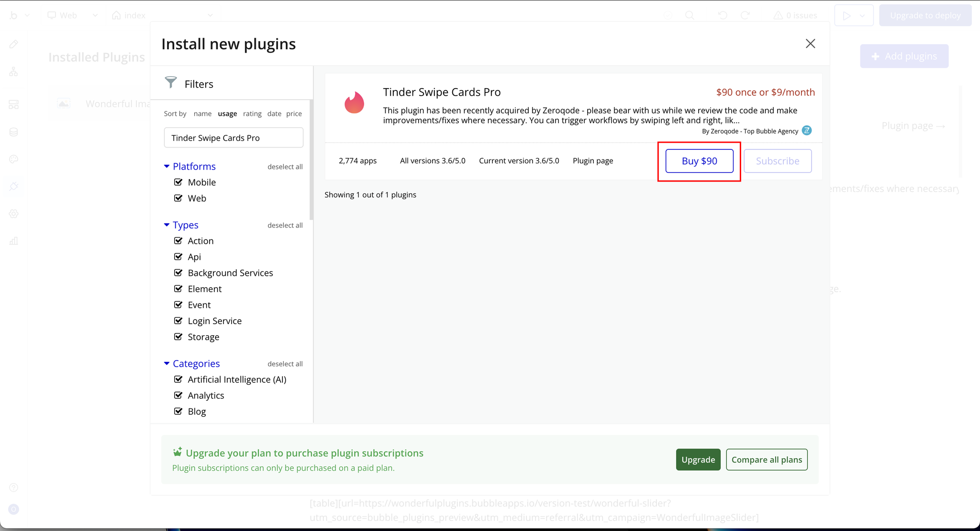Collapse the Platforms filter section

tap(167, 166)
